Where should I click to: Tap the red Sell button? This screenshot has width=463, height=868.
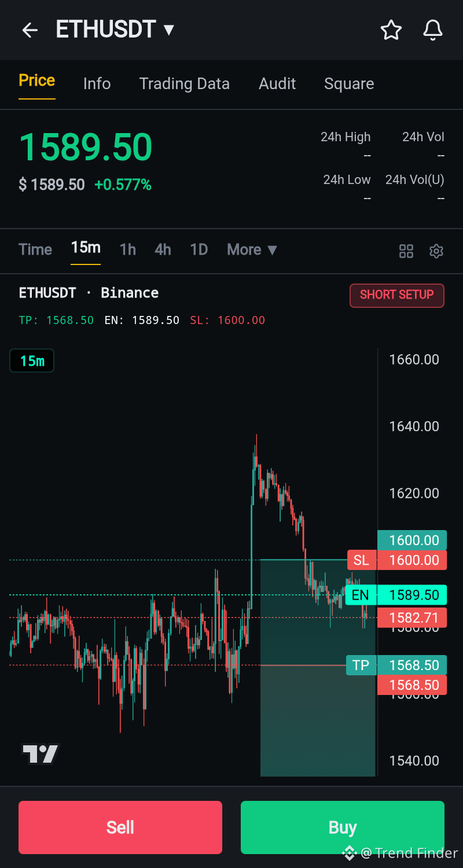[x=120, y=827]
